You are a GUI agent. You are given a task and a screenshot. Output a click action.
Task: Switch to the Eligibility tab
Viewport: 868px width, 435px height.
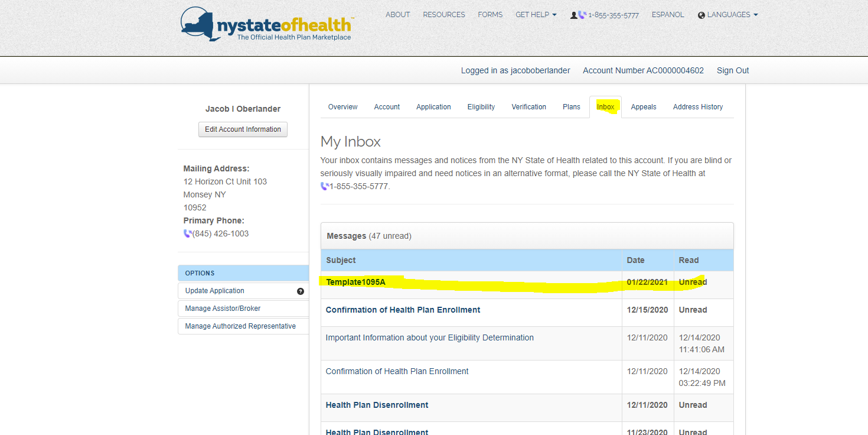tap(481, 107)
